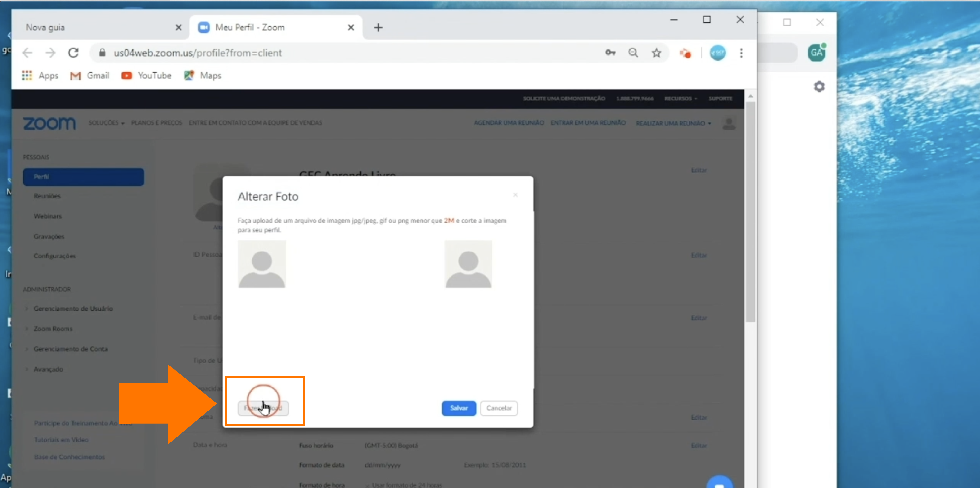Click the right avatar preview thumbnail
Screen dimensions: 980x488
468,264
